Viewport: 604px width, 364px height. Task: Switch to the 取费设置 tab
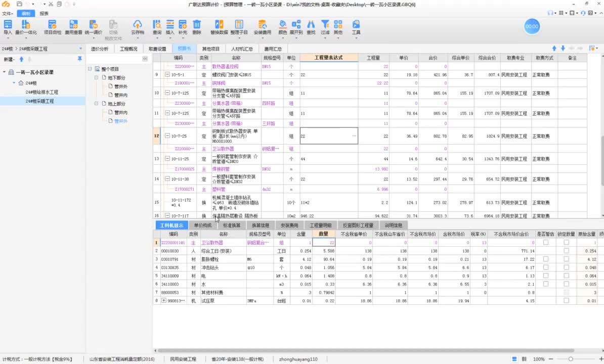(x=157, y=49)
